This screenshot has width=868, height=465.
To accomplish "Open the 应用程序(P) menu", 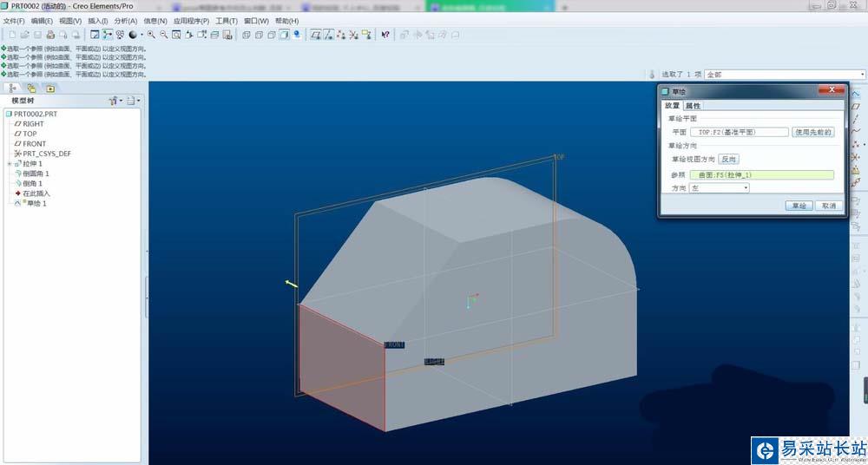I will pyautogui.click(x=191, y=21).
